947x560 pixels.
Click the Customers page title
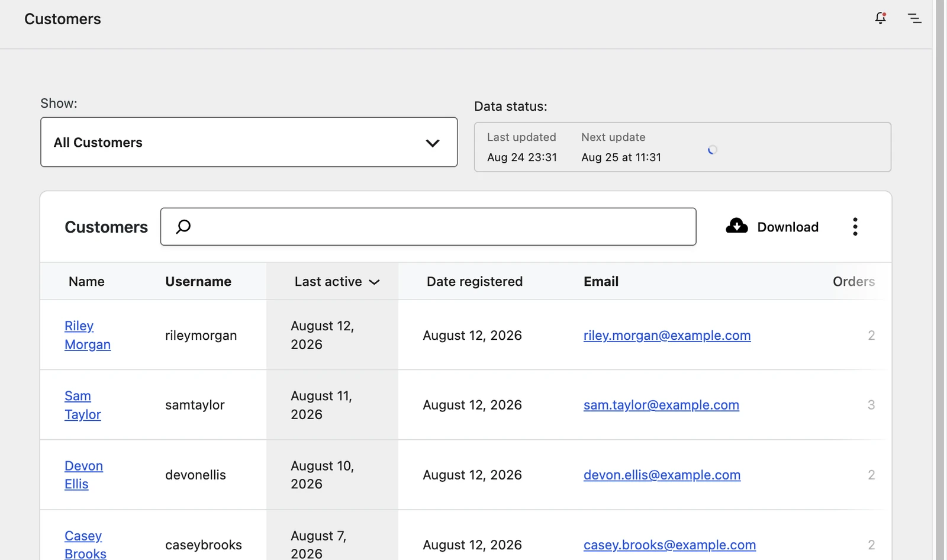point(63,19)
